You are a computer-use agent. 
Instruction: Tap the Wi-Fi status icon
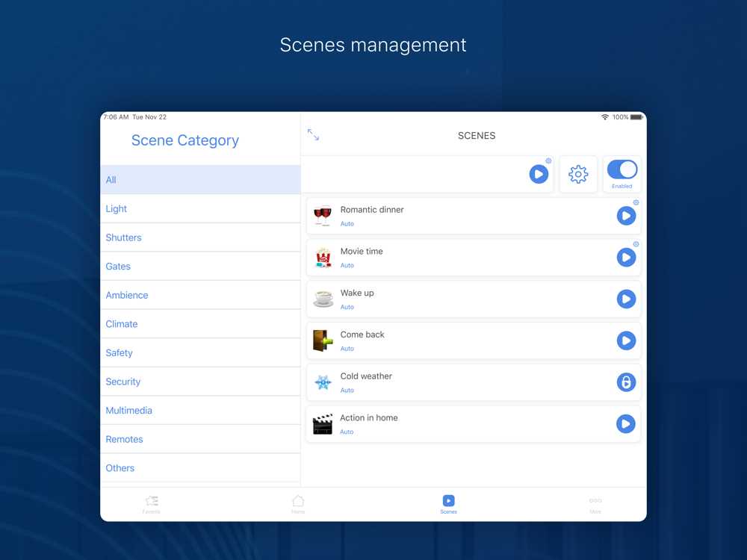click(x=604, y=117)
